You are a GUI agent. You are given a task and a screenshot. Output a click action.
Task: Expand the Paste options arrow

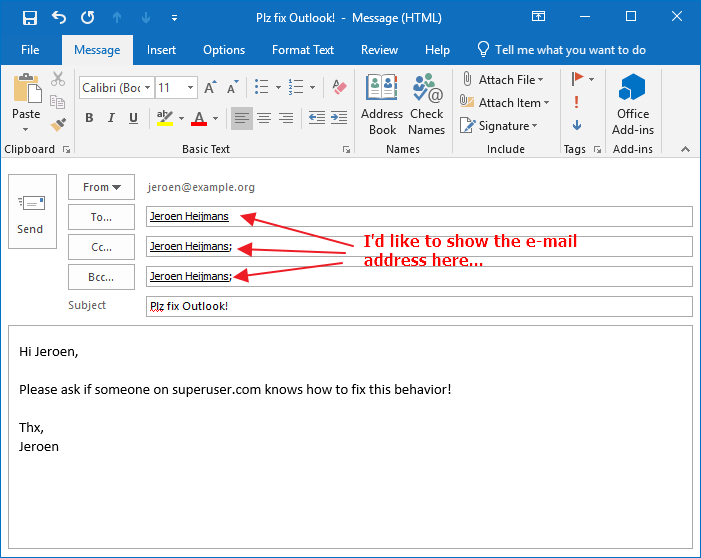tap(25, 130)
